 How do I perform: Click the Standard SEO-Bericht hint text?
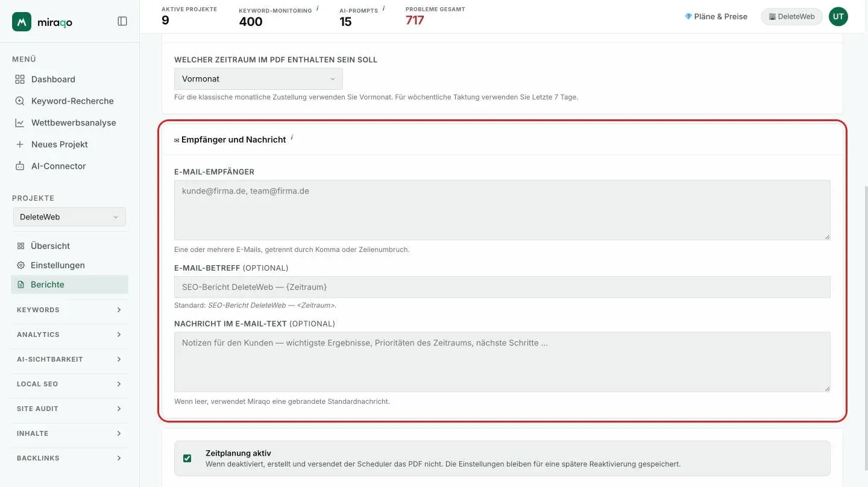pyautogui.click(x=255, y=306)
